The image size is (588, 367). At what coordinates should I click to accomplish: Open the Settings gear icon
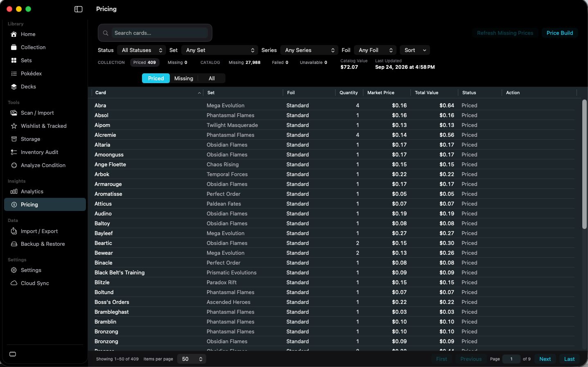point(14,270)
